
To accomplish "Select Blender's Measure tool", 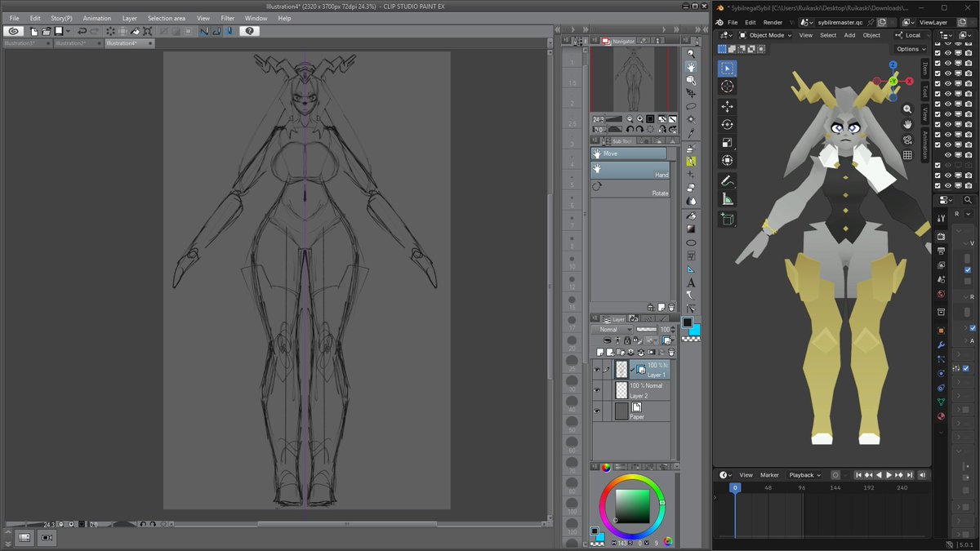I will [727, 199].
